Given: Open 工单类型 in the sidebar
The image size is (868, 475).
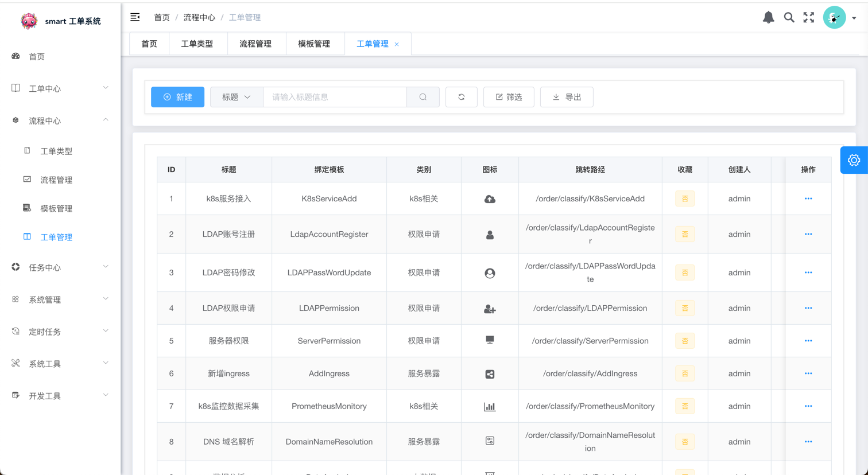Looking at the screenshot, I should [60, 151].
